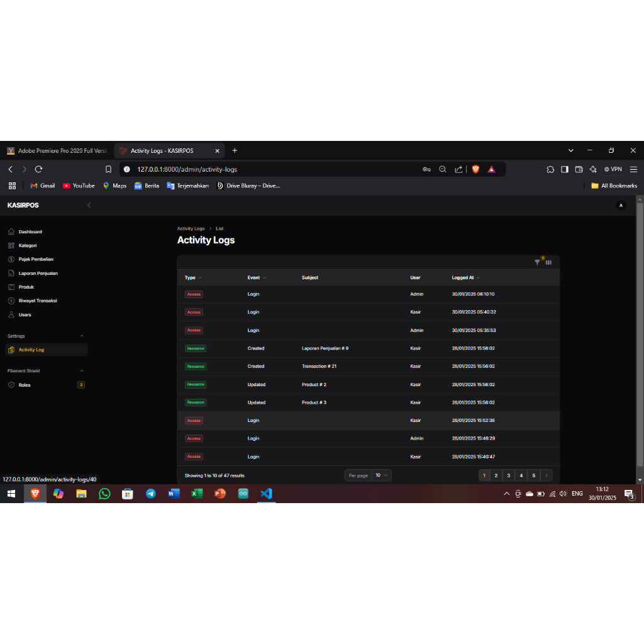This screenshot has width=644, height=644.
Task: Toggle the browser sidebar panel
Action: (x=565, y=169)
